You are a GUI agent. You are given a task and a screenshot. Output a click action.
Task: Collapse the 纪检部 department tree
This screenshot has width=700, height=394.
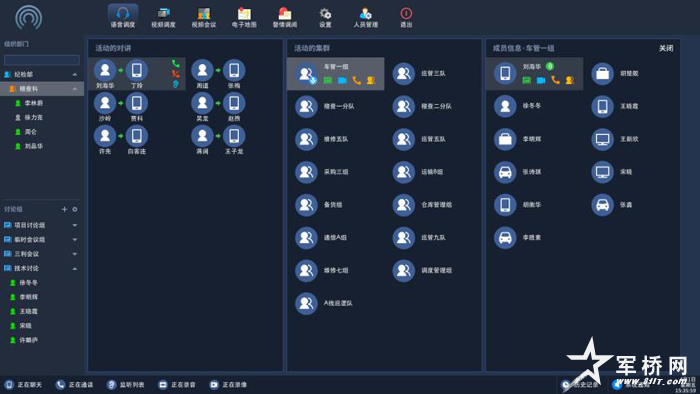pyautogui.click(x=75, y=75)
